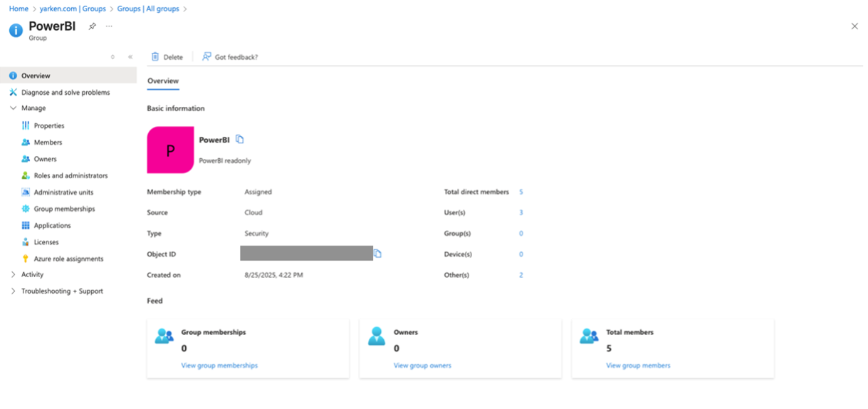The image size is (868, 409).
Task: Collapse the Manage section
Action: 13,108
